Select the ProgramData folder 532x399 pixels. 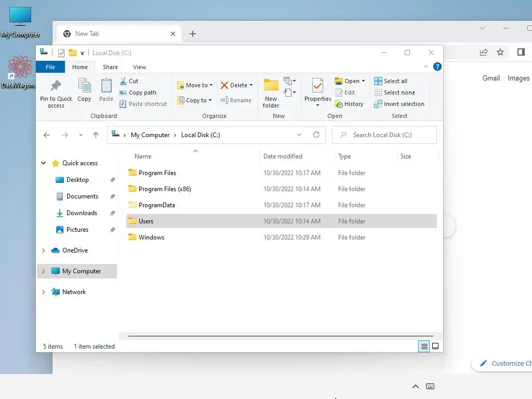pyautogui.click(x=281, y=205)
